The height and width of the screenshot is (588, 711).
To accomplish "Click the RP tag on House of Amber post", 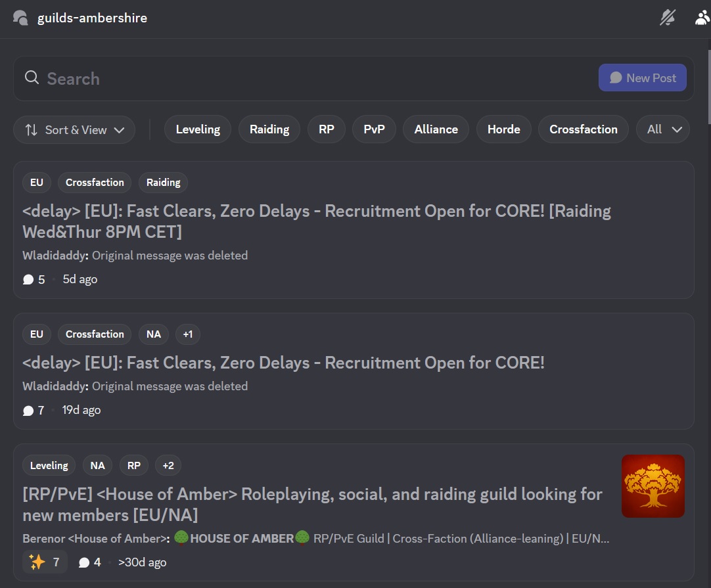I will coord(134,466).
